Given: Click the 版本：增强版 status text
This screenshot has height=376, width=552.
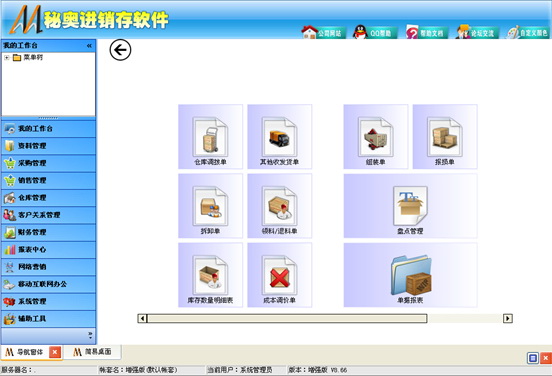Looking at the screenshot, I should point(318,370).
